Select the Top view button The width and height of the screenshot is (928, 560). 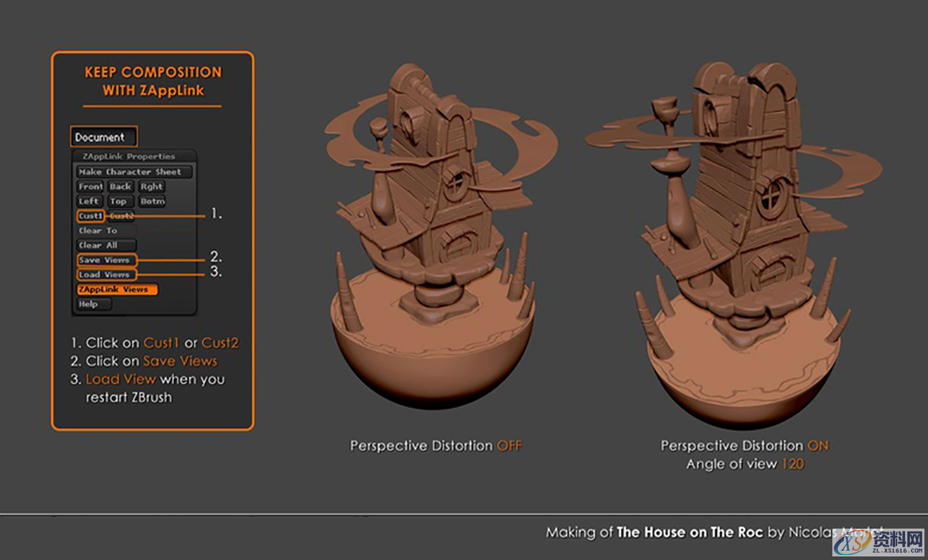point(119,201)
